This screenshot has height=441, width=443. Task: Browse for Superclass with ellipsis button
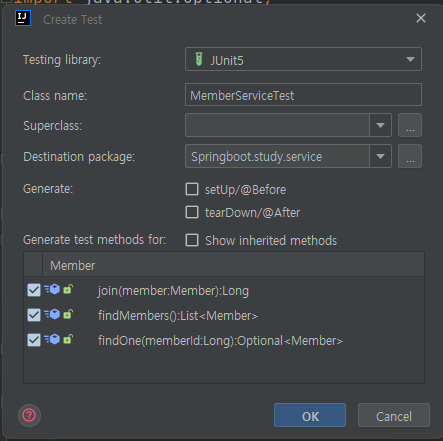click(x=410, y=125)
